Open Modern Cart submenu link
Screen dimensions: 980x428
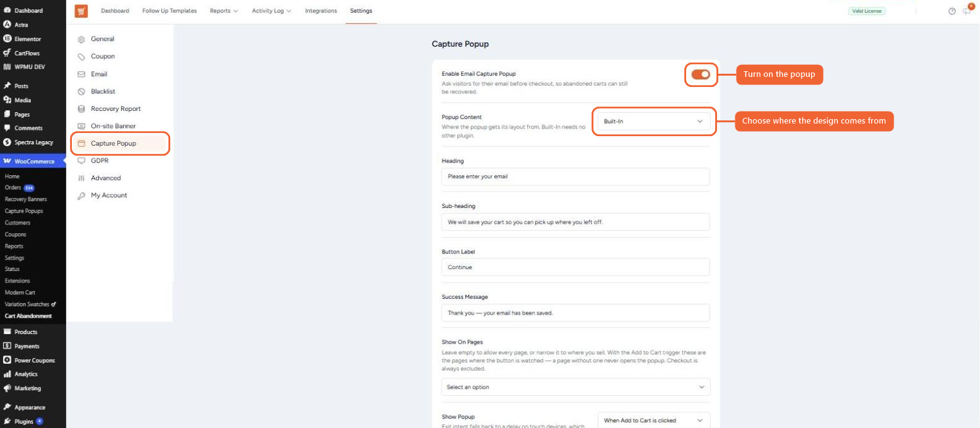20,292
